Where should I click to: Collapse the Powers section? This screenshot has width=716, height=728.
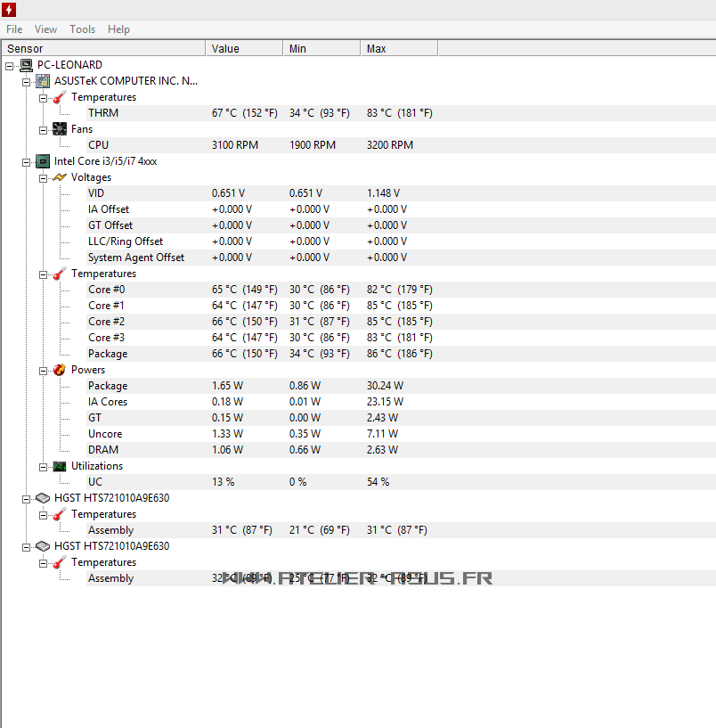pos(43,370)
